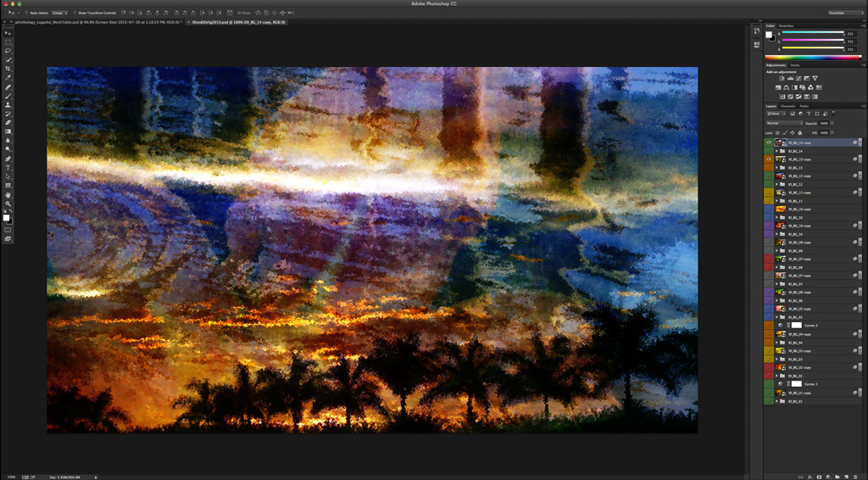Image resolution: width=868 pixels, height=480 pixels.
Task: Select the Hand tool
Action: pos(8,195)
